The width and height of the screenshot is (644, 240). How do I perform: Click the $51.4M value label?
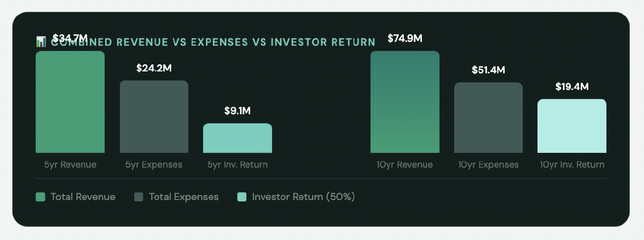(x=488, y=70)
